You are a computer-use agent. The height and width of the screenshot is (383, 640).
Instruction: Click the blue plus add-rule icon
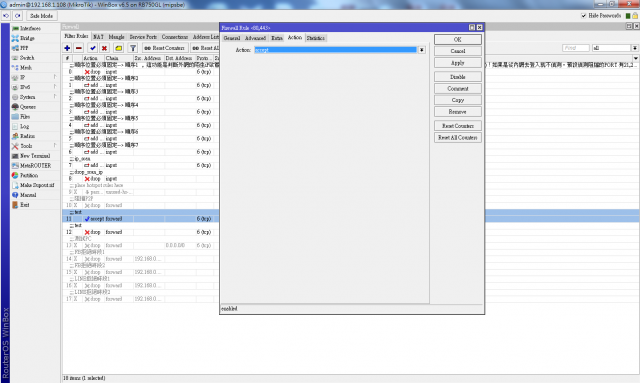pos(67,48)
